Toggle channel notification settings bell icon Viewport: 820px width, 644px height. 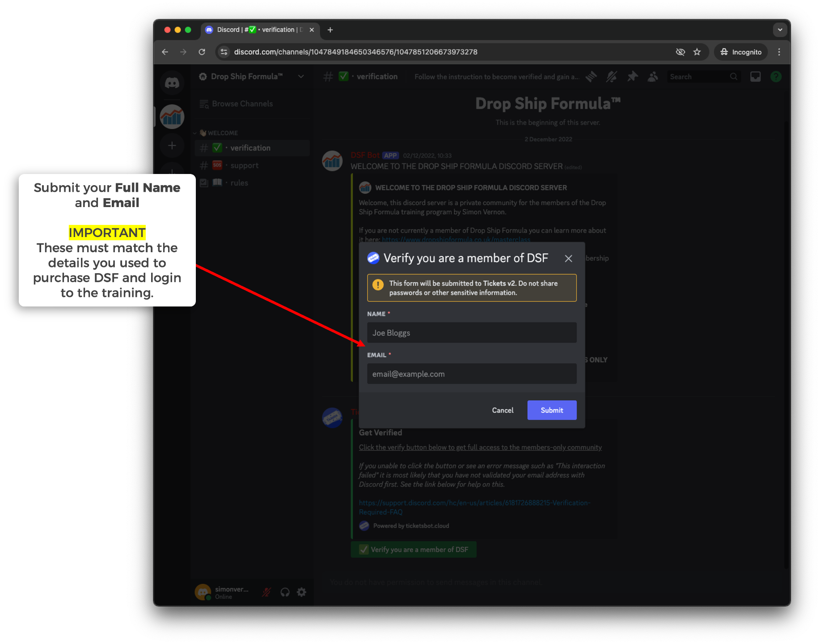coord(612,77)
